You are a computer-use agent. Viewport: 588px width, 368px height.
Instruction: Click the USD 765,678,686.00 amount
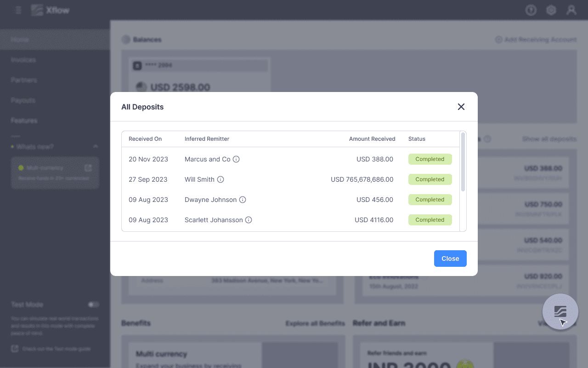click(362, 179)
